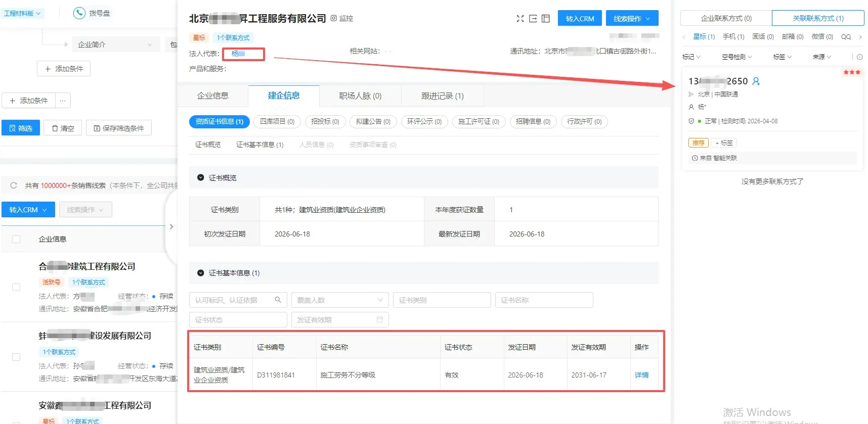Click the refresh icon beside 共有 1000000+
868x424 pixels.
click(x=14, y=185)
